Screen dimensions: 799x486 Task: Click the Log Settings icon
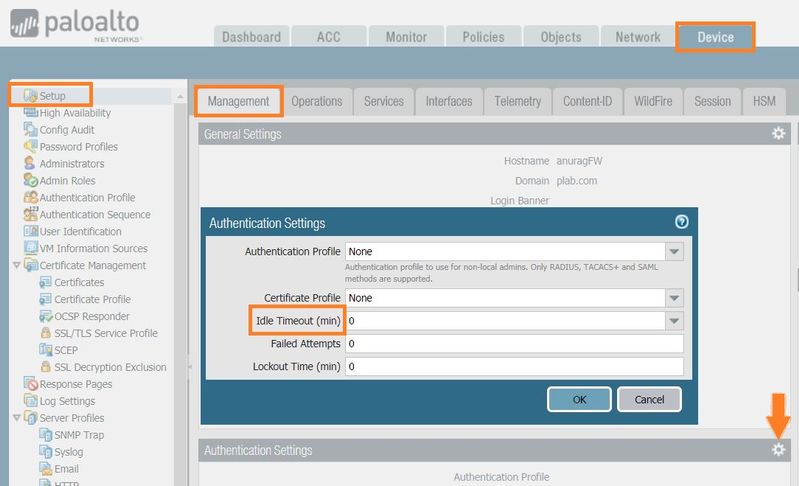click(x=31, y=401)
